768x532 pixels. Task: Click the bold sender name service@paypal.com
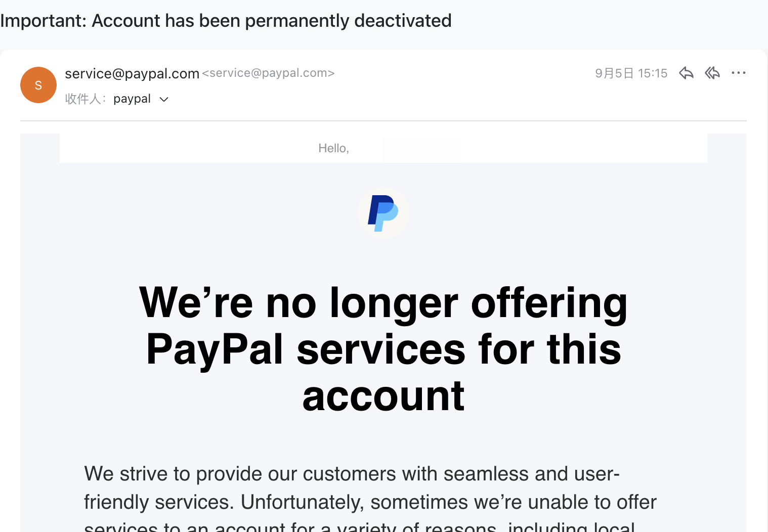(132, 74)
